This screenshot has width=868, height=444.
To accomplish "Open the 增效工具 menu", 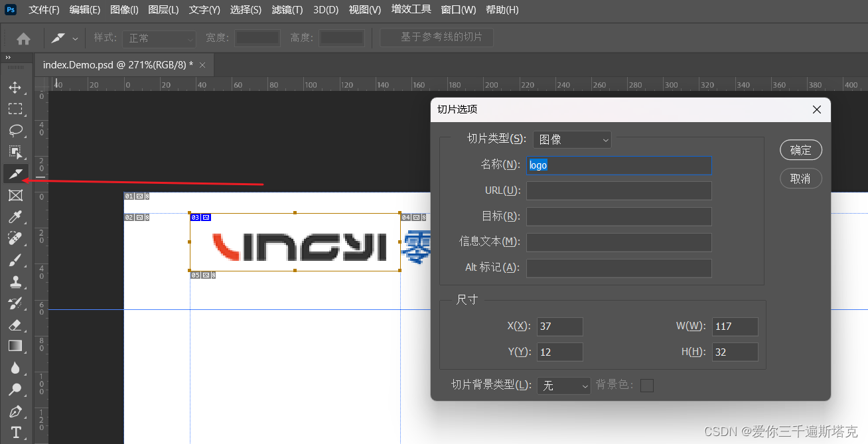I will point(411,9).
